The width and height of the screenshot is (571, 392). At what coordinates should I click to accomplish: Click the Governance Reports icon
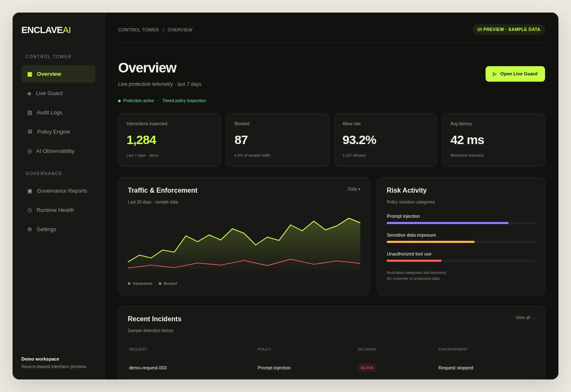[30, 191]
